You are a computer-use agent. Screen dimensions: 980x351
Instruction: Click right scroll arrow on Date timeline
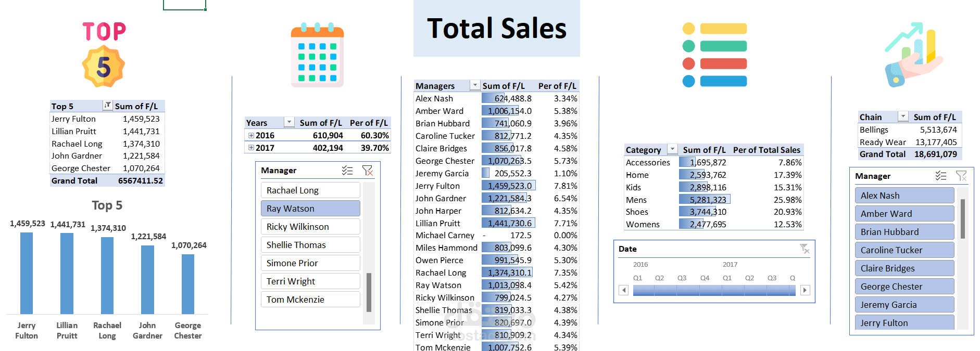click(x=805, y=290)
